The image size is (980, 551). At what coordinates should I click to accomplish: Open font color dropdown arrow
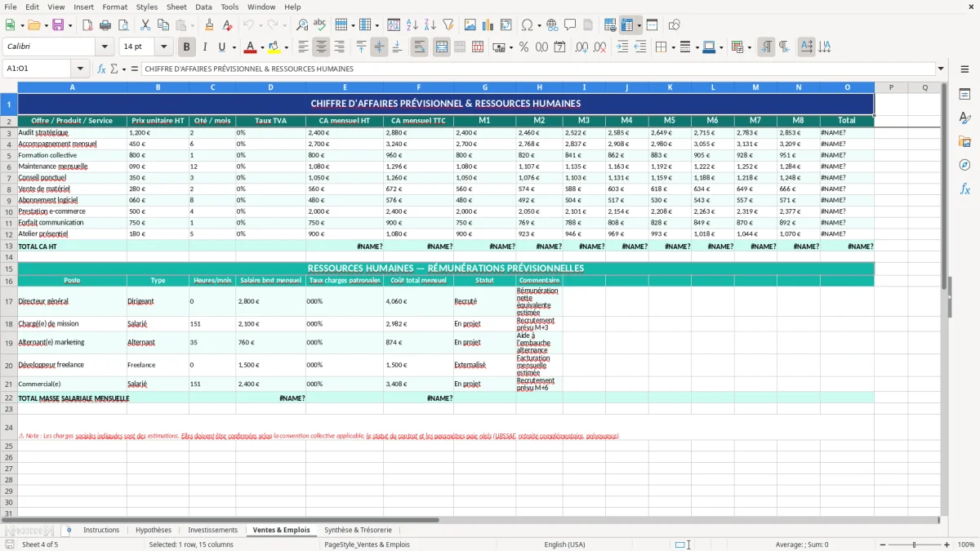tap(262, 47)
